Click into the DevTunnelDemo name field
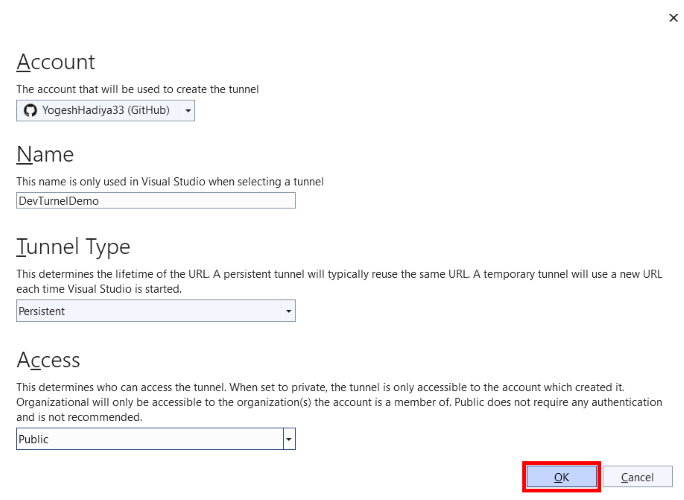 (156, 201)
